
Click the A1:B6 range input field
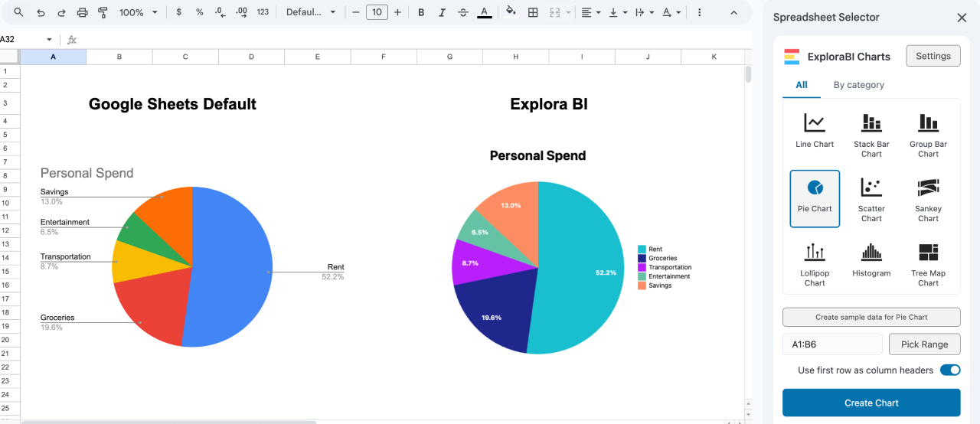pyautogui.click(x=833, y=344)
